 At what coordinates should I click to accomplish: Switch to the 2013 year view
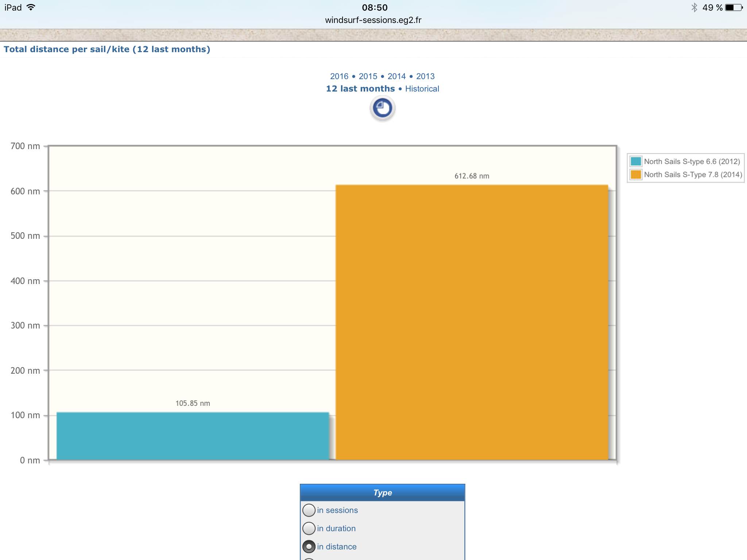tap(425, 76)
